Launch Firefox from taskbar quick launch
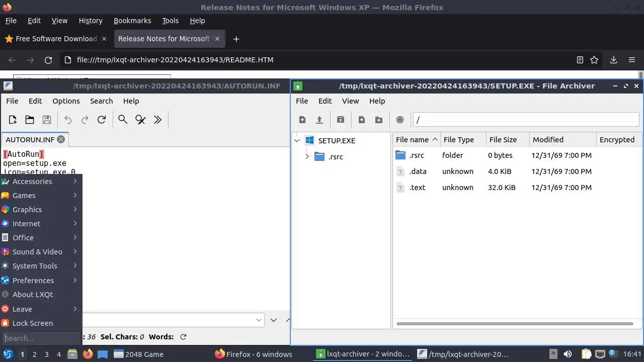Screen dimensions: 644x362 click(x=88, y=354)
